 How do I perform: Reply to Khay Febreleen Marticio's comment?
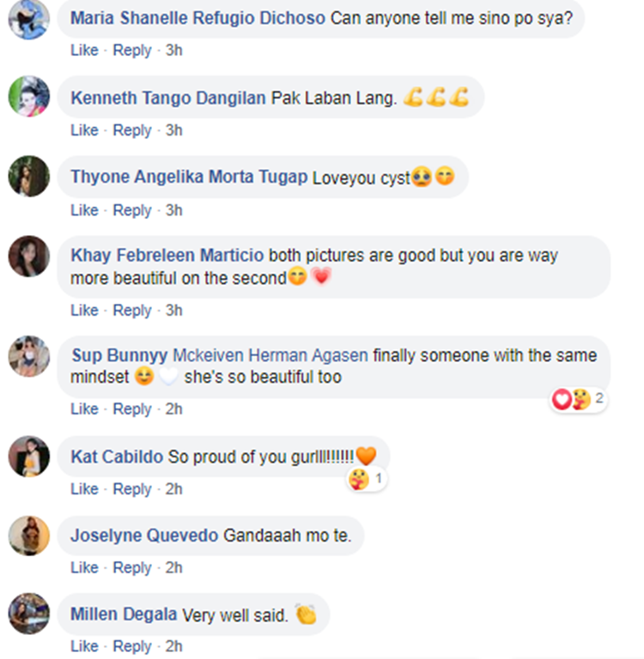[132, 311]
